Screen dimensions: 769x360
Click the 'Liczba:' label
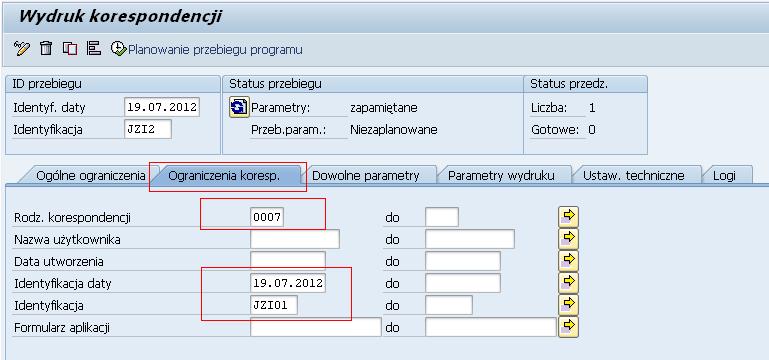tap(549, 108)
